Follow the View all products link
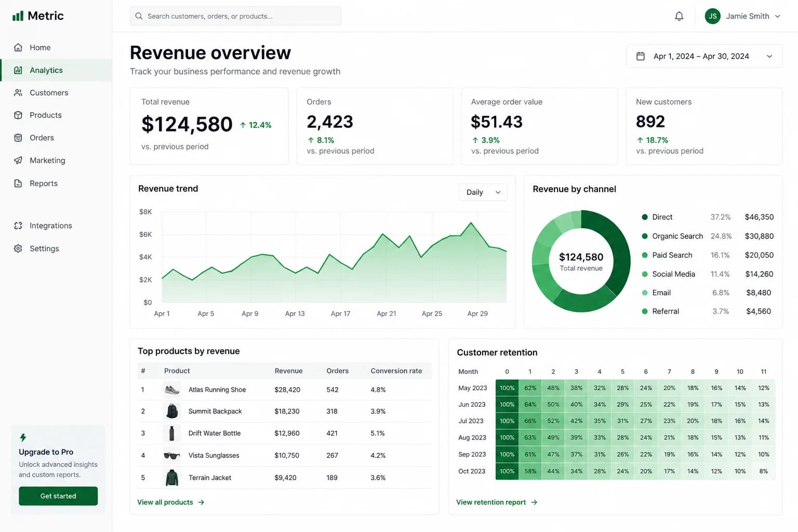Screen dimensions: 798x532 pos(171,502)
